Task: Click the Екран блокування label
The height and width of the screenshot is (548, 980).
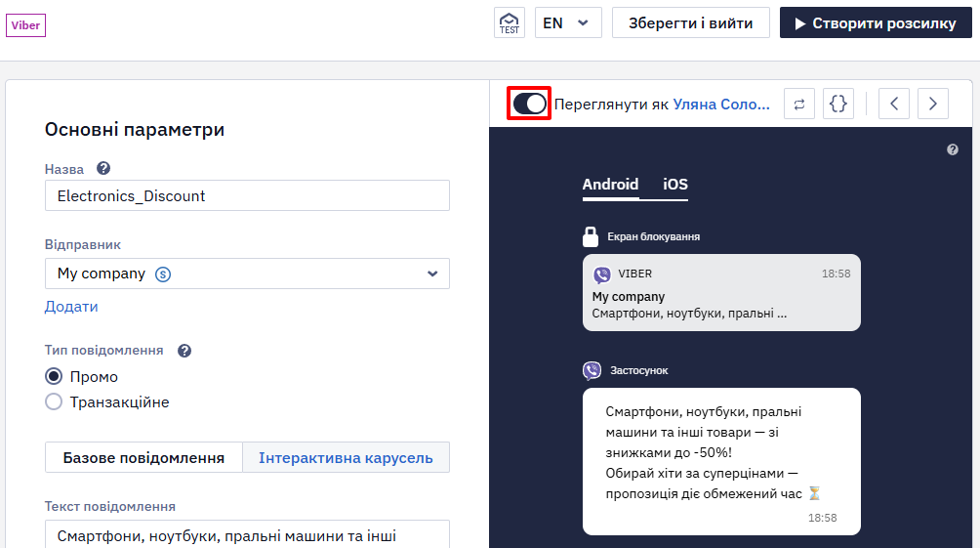Action: (x=654, y=236)
